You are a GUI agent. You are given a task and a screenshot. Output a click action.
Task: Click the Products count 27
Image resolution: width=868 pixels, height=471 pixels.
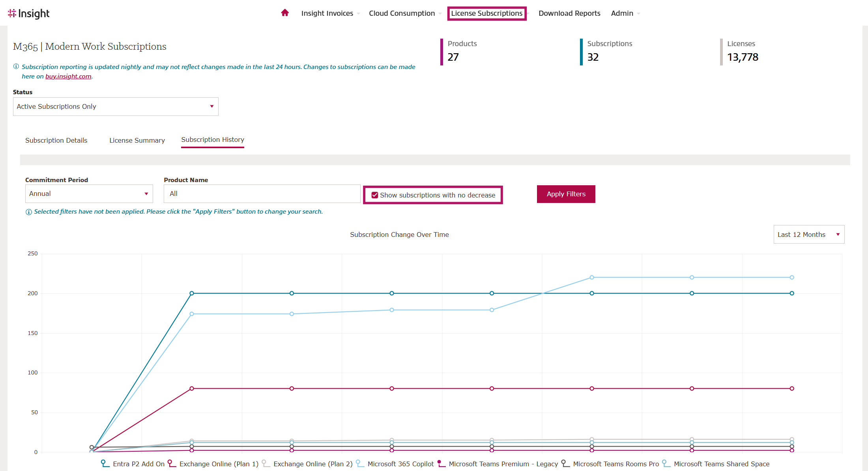click(x=453, y=57)
